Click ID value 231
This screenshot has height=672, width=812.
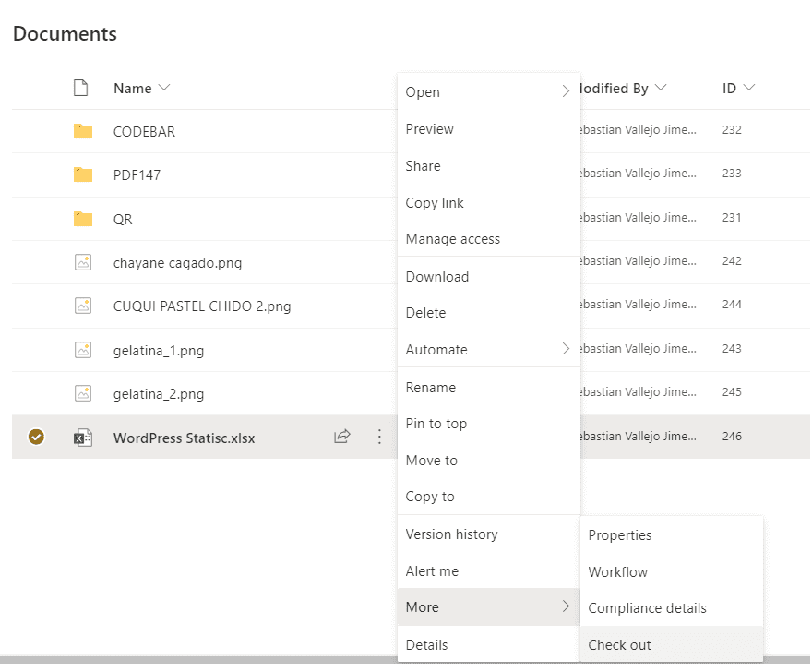pos(732,217)
